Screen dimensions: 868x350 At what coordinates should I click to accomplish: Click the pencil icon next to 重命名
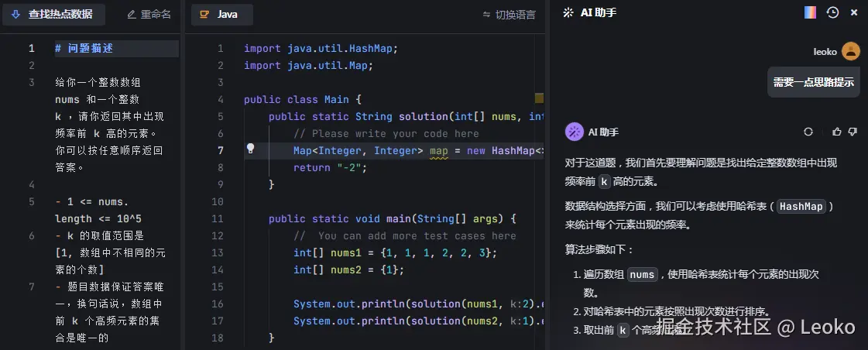click(132, 15)
